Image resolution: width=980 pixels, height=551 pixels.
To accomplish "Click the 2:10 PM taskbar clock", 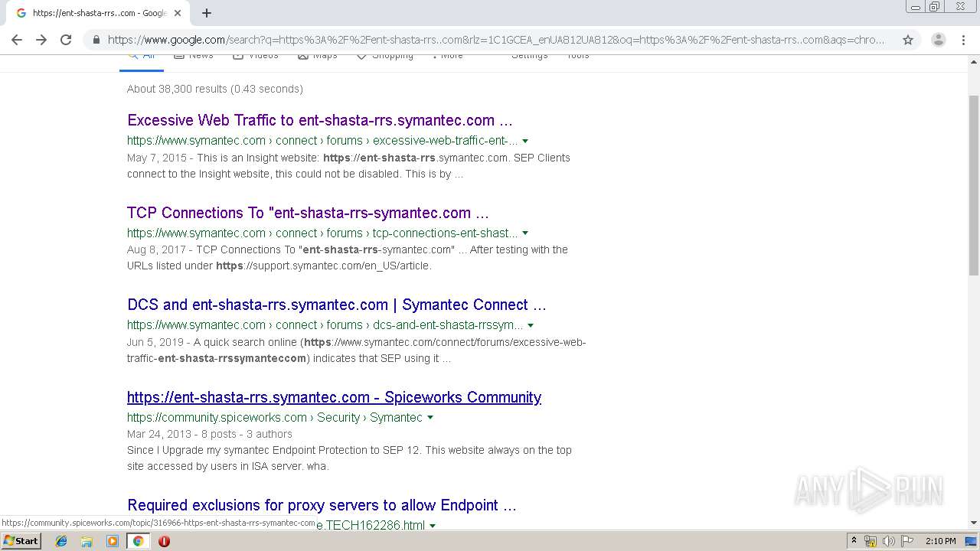I will (940, 541).
